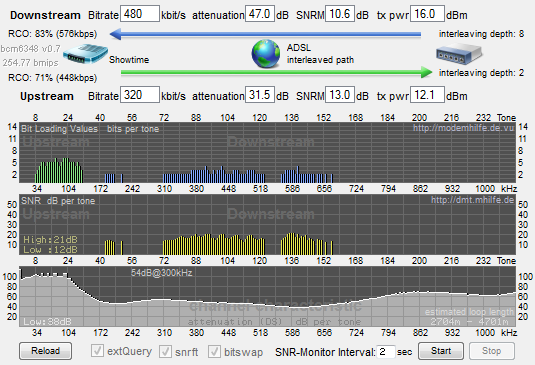Click the globe internet icon

tap(266, 54)
